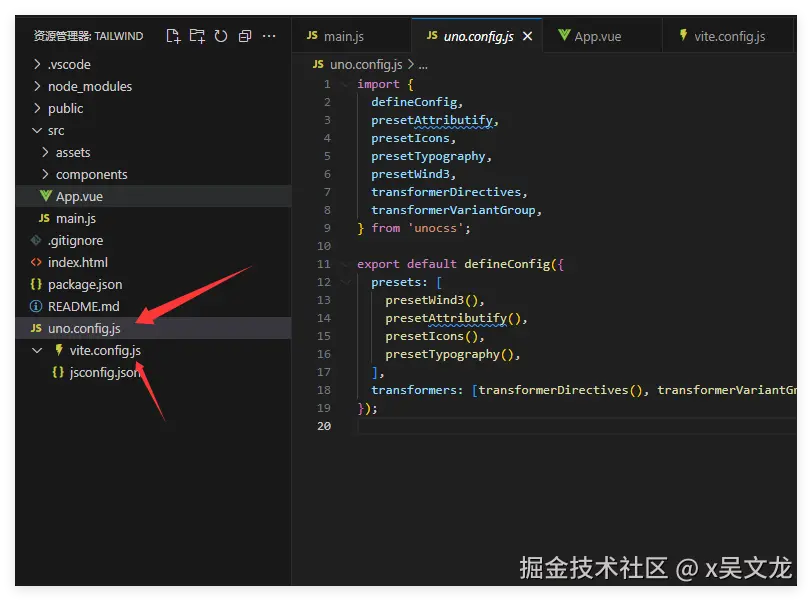Close the uno.config.js tab
Screen dimensions: 812x601
point(527,34)
